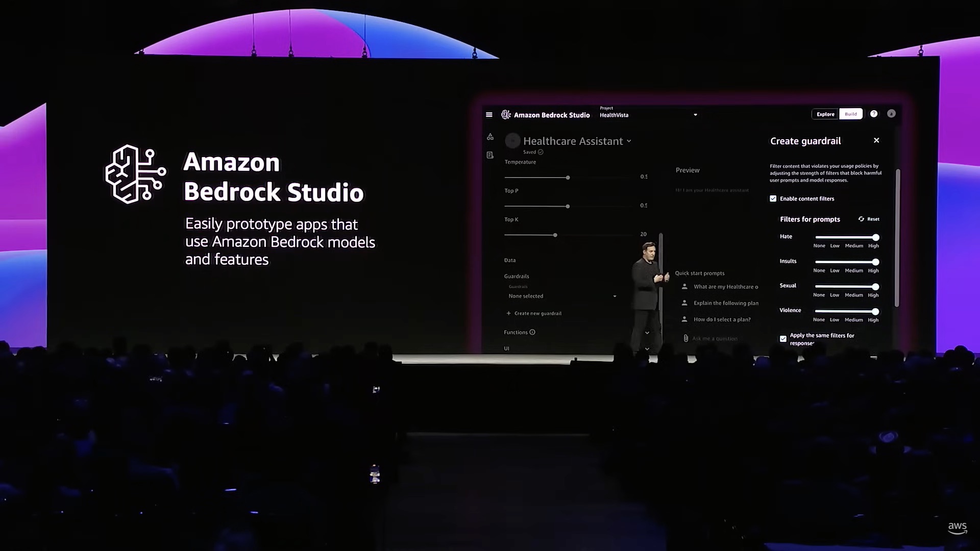Expand the UI section

coord(647,349)
